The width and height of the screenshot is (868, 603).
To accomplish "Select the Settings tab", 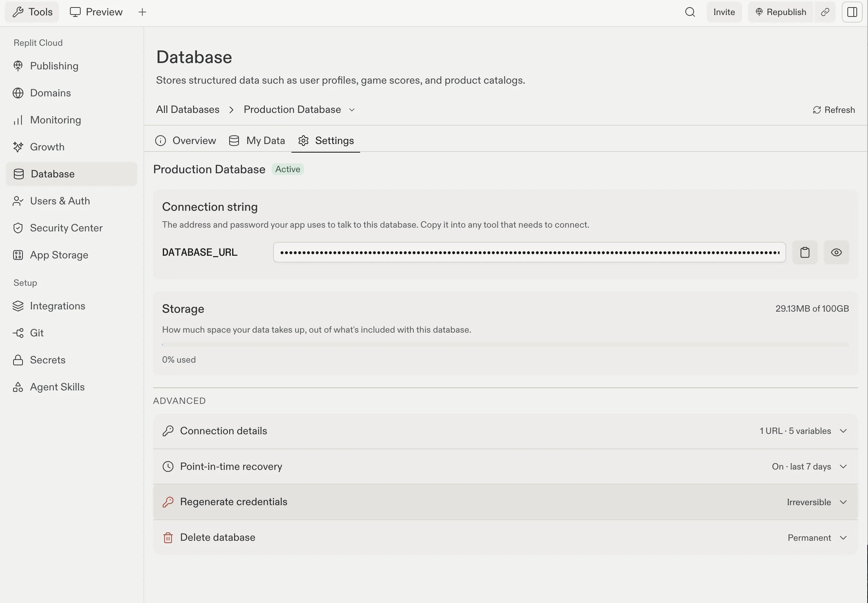I will point(326,141).
